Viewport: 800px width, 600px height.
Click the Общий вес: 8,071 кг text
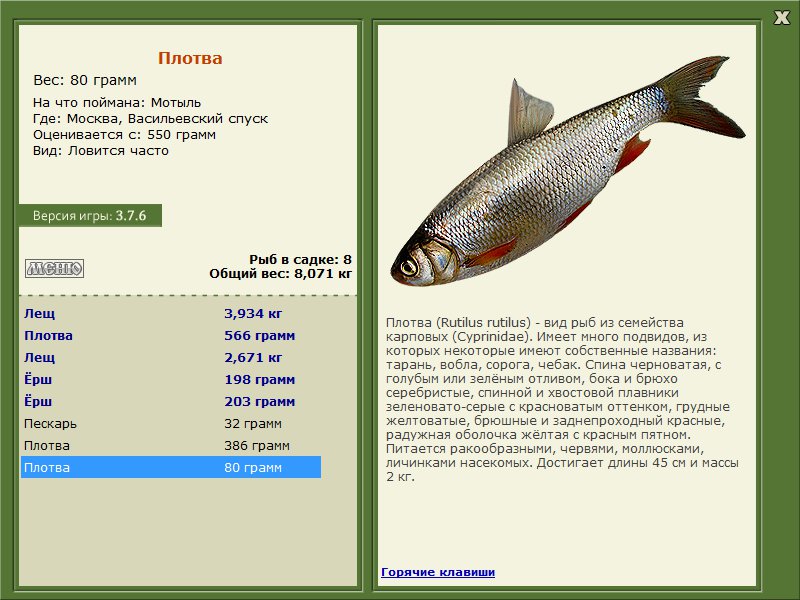[281, 273]
